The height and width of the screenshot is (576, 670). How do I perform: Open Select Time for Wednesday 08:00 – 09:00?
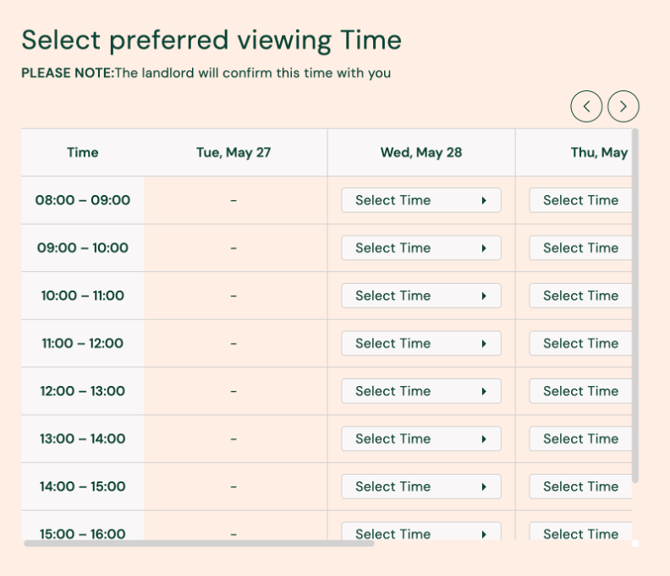point(421,200)
